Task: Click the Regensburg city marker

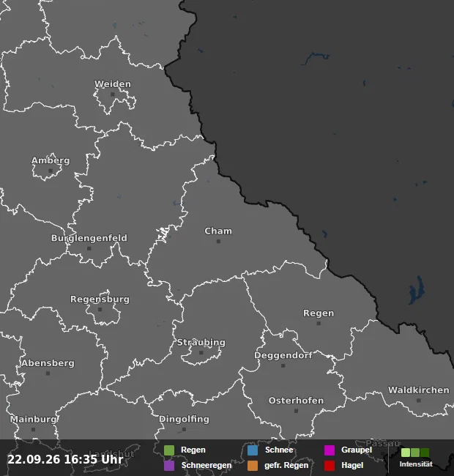Action: 100,310
